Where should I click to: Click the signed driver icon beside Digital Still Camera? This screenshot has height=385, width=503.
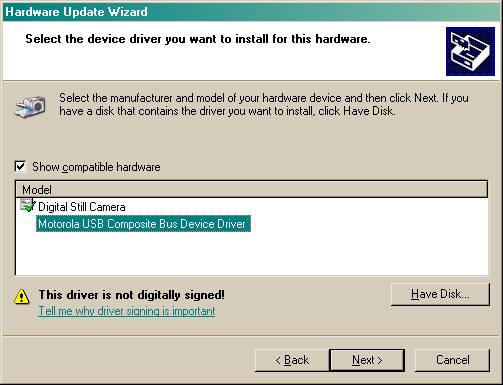[x=28, y=205]
